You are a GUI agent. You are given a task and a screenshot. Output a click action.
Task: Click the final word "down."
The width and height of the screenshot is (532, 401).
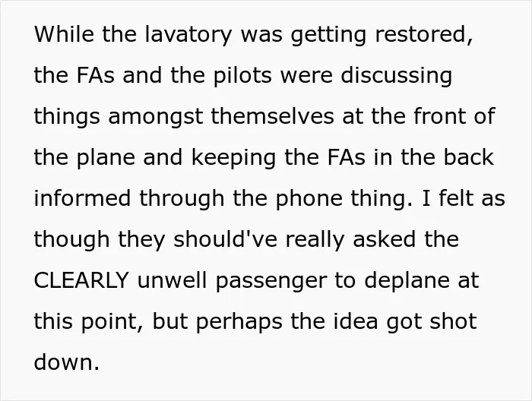tap(67, 362)
